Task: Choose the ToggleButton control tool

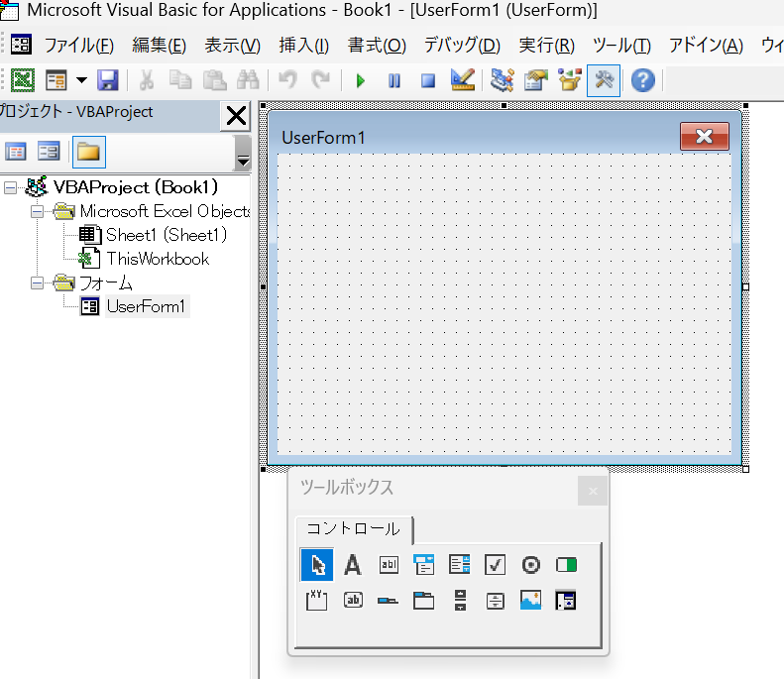Action: point(566,565)
